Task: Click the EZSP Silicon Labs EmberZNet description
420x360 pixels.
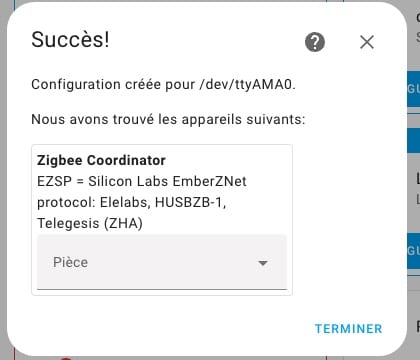Action: [x=142, y=181]
